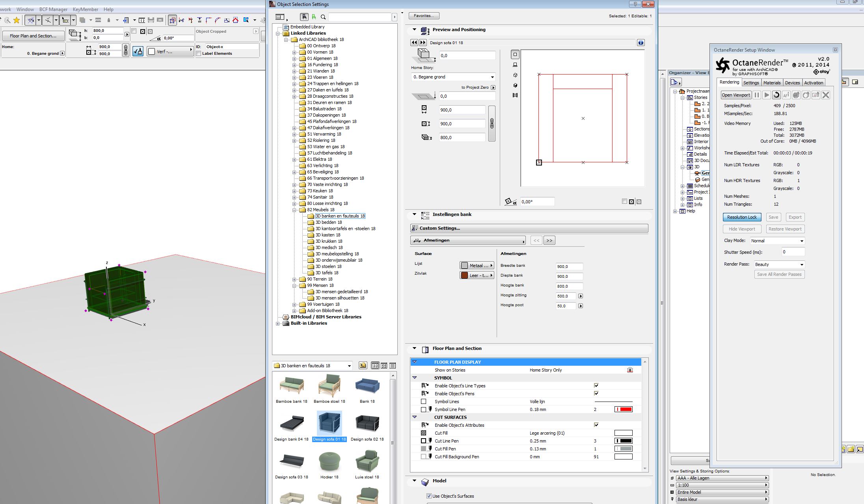
Task: Toggle Label Elements checkbox
Action: [199, 54]
